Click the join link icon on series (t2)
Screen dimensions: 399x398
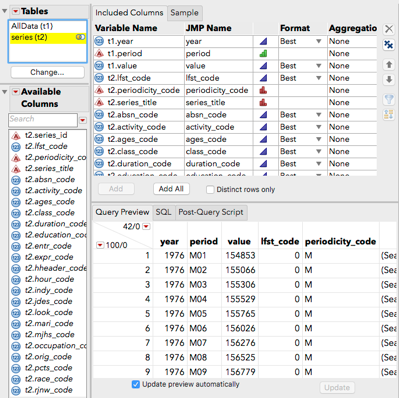pyautogui.click(x=80, y=37)
